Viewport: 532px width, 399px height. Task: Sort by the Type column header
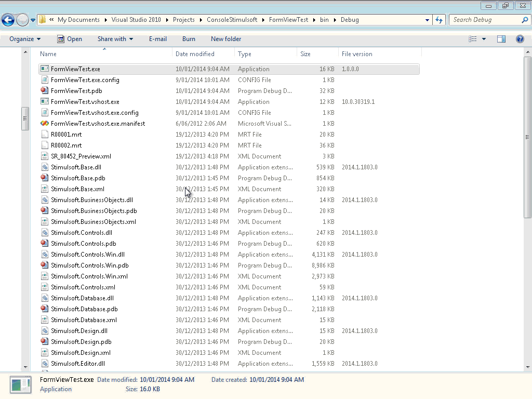click(244, 54)
